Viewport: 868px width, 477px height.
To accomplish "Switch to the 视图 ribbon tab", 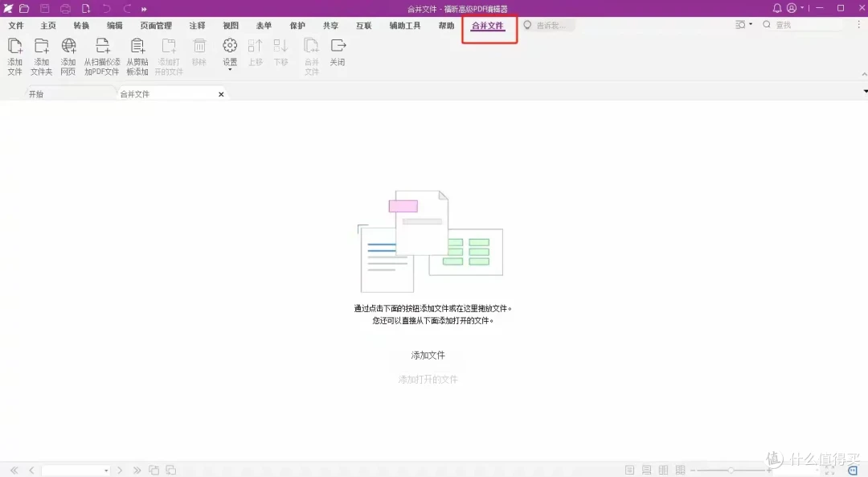I will tap(231, 26).
